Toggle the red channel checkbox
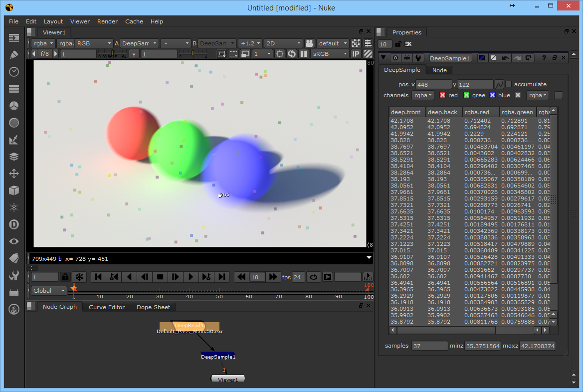 tap(442, 95)
